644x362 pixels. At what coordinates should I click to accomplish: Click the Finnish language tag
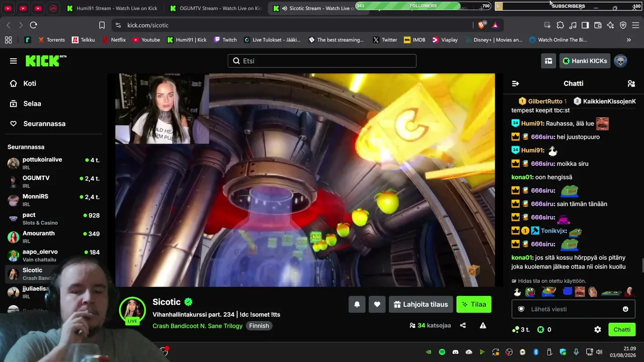259,326
